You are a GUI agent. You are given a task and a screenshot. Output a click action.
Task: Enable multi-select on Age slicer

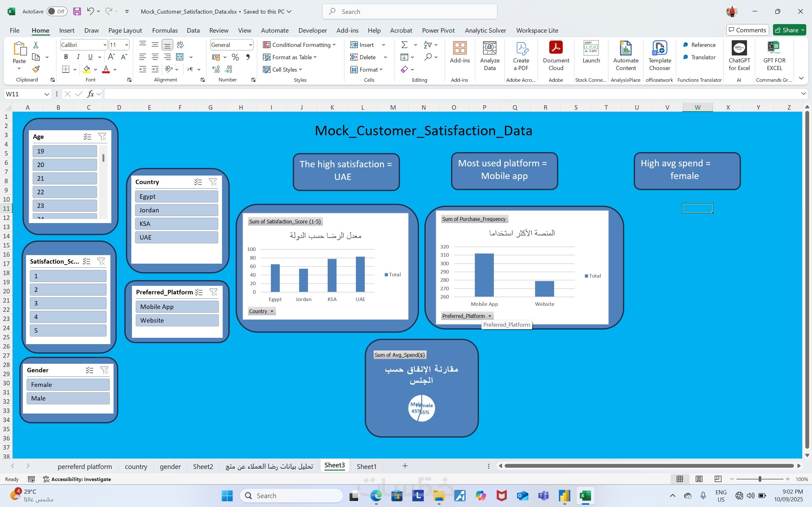pyautogui.click(x=87, y=137)
